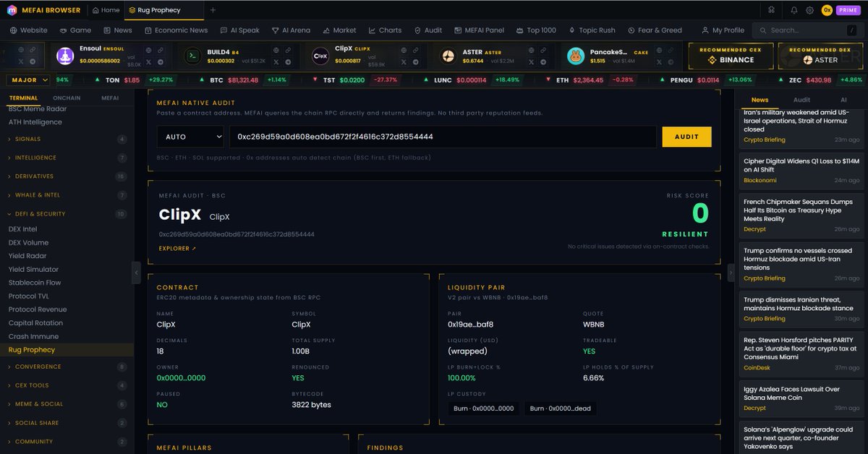Open Website in the top navigation
Image resolution: width=868 pixels, height=454 pixels.
point(29,30)
